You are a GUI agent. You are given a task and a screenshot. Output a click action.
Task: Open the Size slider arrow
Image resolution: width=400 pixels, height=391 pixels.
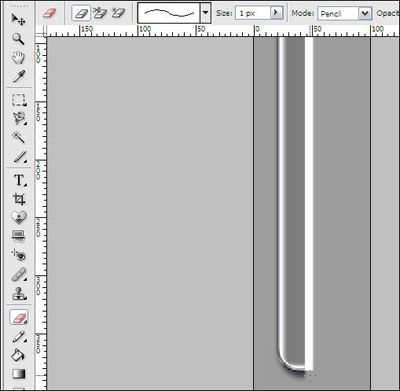point(276,13)
